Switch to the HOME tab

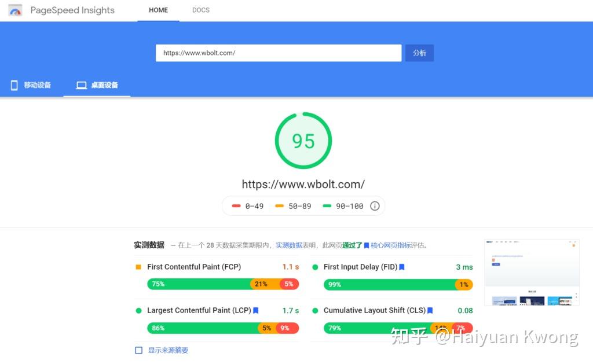tap(158, 10)
